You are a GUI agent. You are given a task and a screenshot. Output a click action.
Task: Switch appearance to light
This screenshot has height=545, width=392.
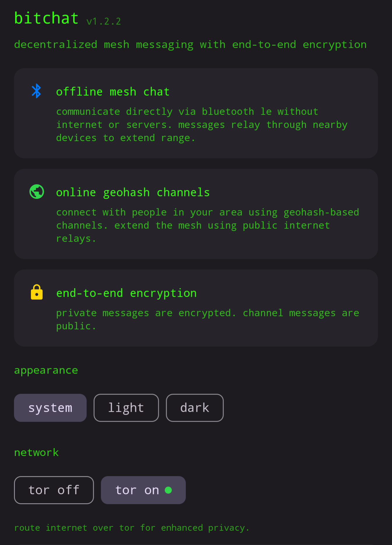pos(126,408)
